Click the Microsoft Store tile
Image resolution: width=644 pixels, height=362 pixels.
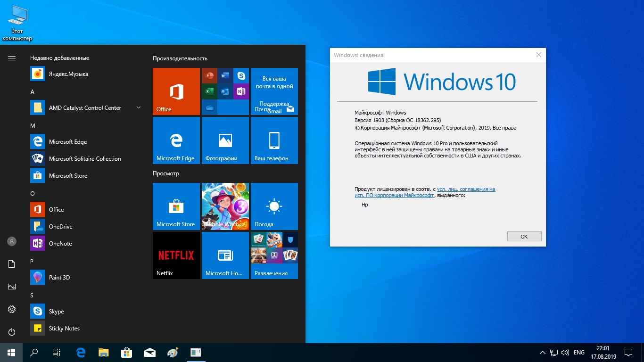(x=176, y=206)
